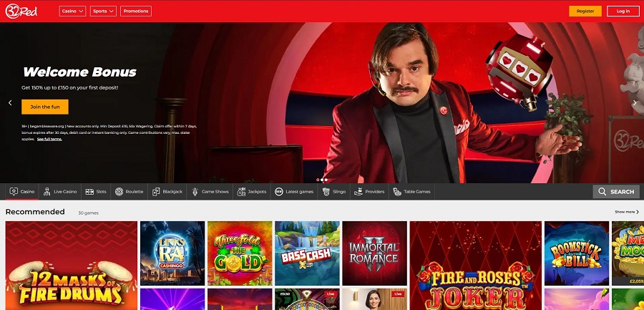
Task: Open Fire and Roses Joker game
Action: pos(476,266)
